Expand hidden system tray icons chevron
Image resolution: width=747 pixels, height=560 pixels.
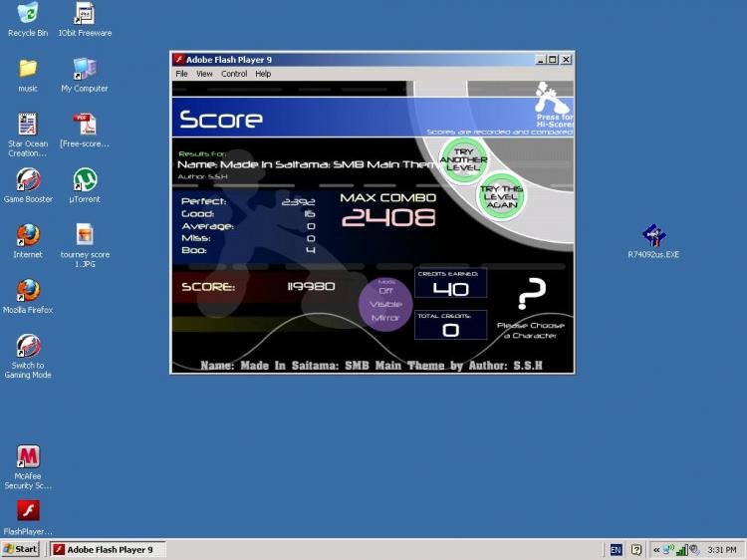656,550
